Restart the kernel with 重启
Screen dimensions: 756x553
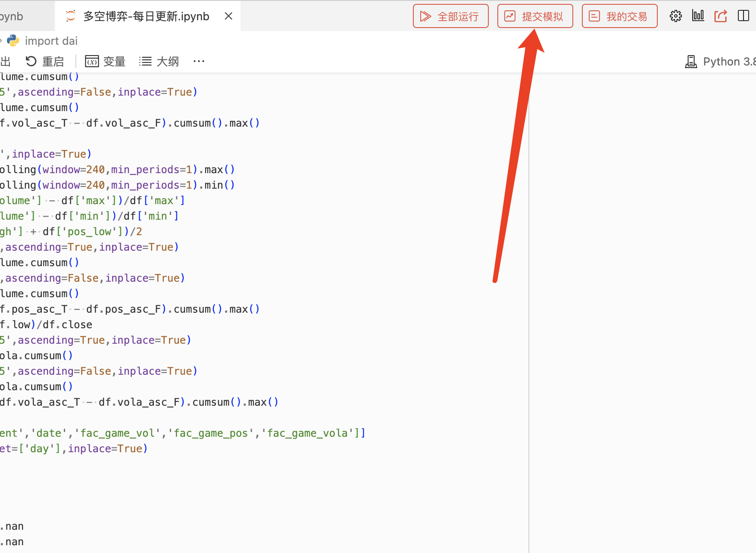(x=45, y=62)
